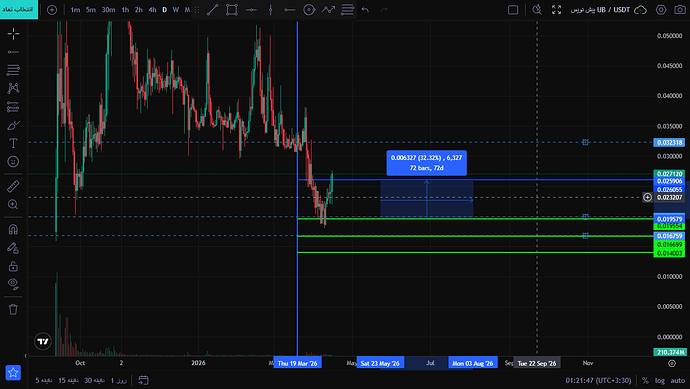Image resolution: width=690 pixels, height=389 pixels.
Task: Switch to 5m timeframe
Action: tap(91, 10)
